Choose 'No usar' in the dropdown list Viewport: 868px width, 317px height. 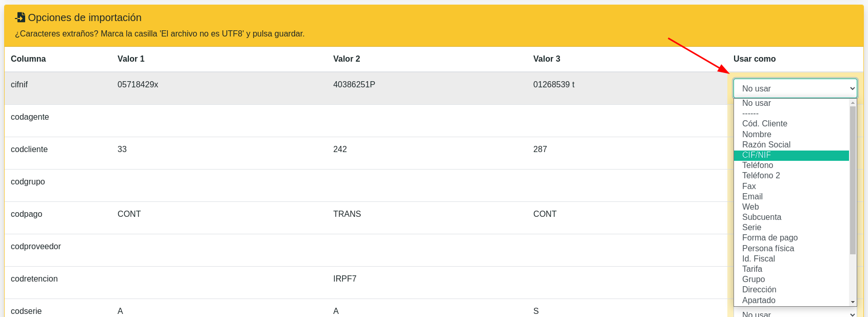tap(792, 103)
